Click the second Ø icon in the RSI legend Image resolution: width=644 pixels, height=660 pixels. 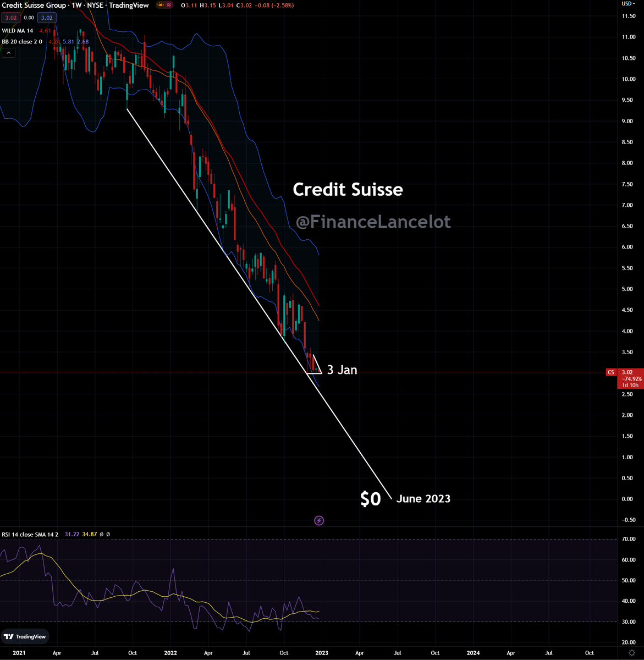point(108,534)
